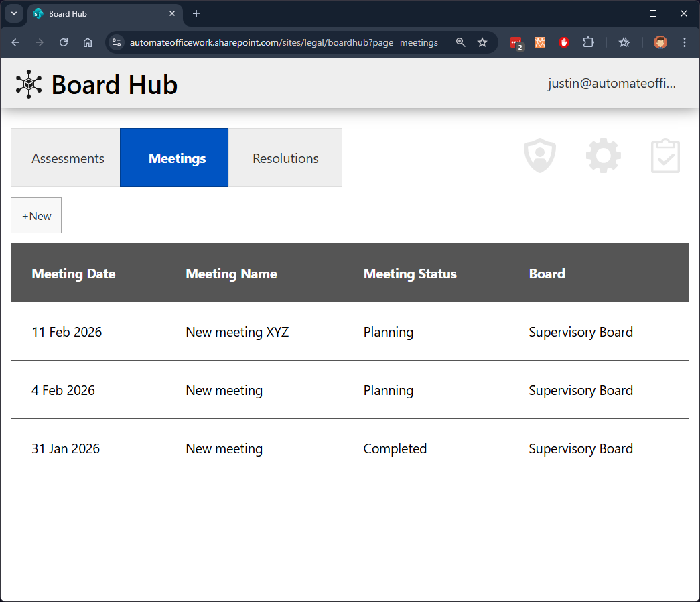Close the Board Hub browser tab
The height and width of the screenshot is (602, 700).
pos(172,13)
